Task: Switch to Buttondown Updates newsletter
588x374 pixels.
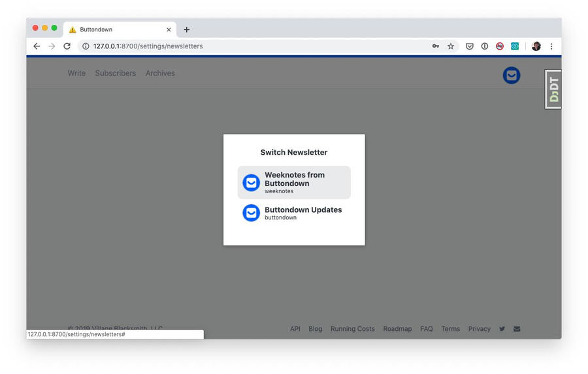Action: coord(294,213)
